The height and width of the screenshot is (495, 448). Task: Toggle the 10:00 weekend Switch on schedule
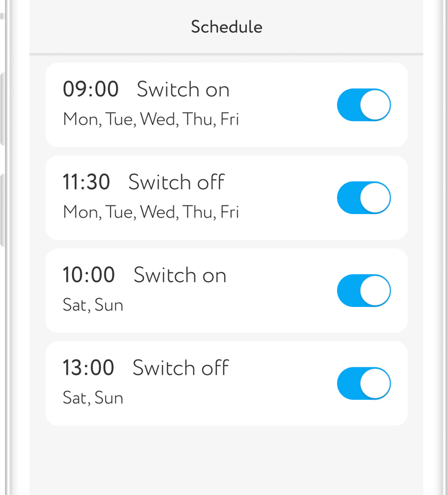point(364,291)
